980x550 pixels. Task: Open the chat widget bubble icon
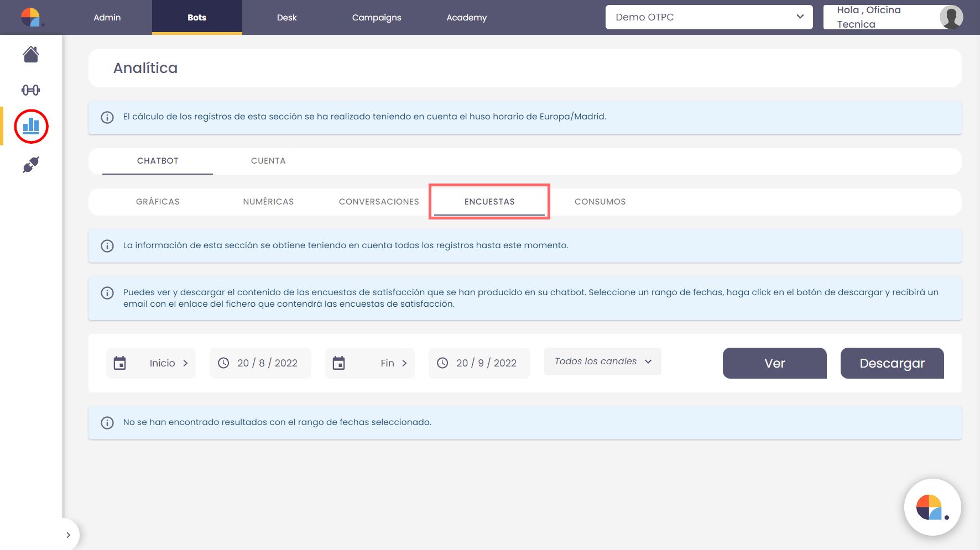(932, 507)
